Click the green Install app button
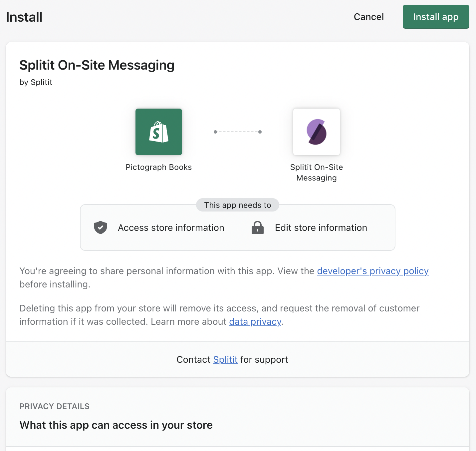Image resolution: width=476 pixels, height=451 pixels. pyautogui.click(x=436, y=17)
